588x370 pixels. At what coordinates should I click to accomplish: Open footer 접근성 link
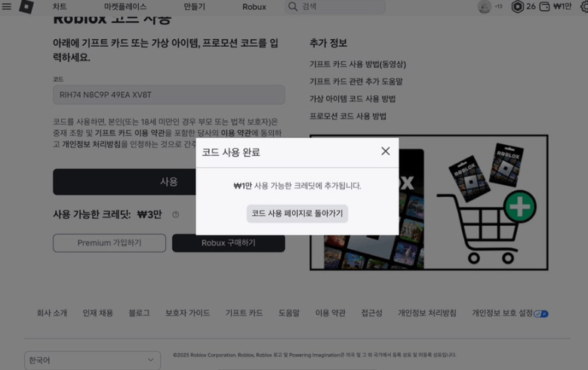click(371, 313)
